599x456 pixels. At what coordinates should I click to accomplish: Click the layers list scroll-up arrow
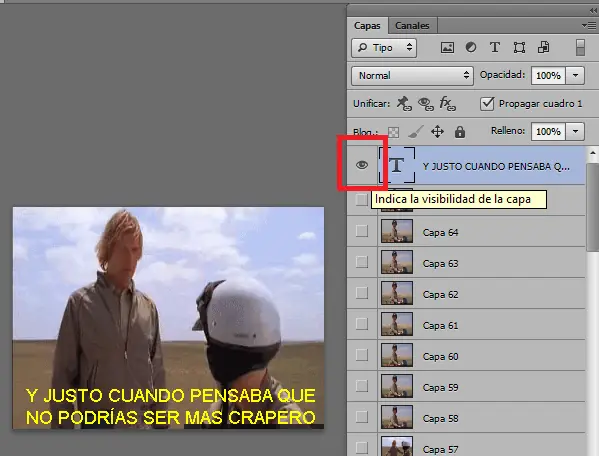[593, 154]
